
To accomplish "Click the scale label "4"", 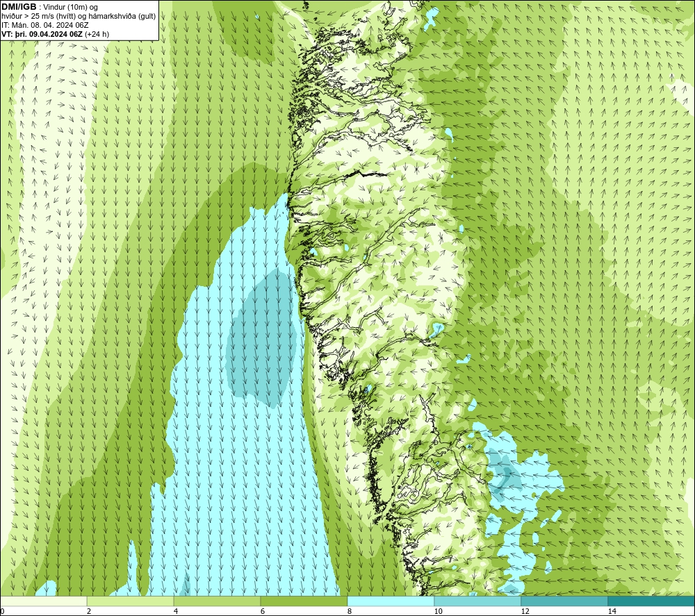I will 176,611.
